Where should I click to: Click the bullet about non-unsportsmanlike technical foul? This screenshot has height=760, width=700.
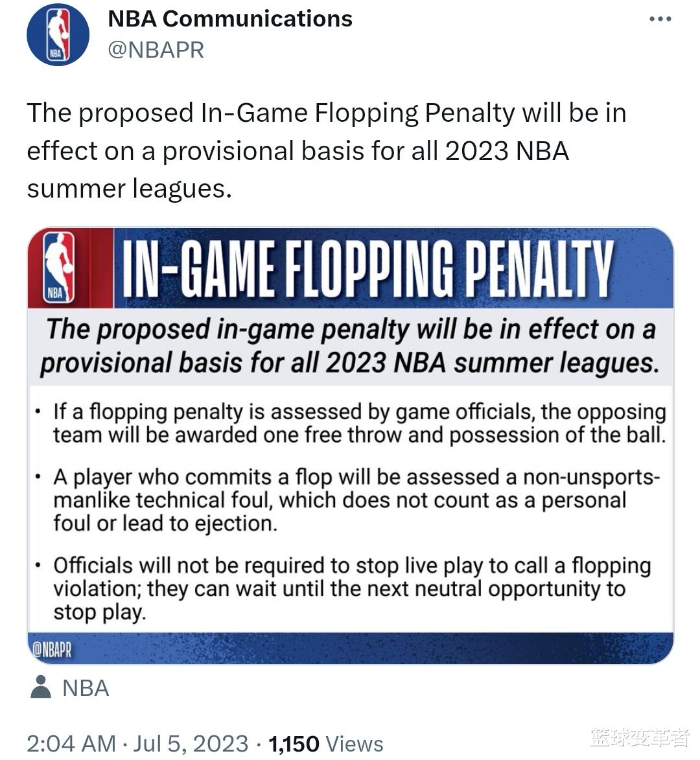pos(356,500)
